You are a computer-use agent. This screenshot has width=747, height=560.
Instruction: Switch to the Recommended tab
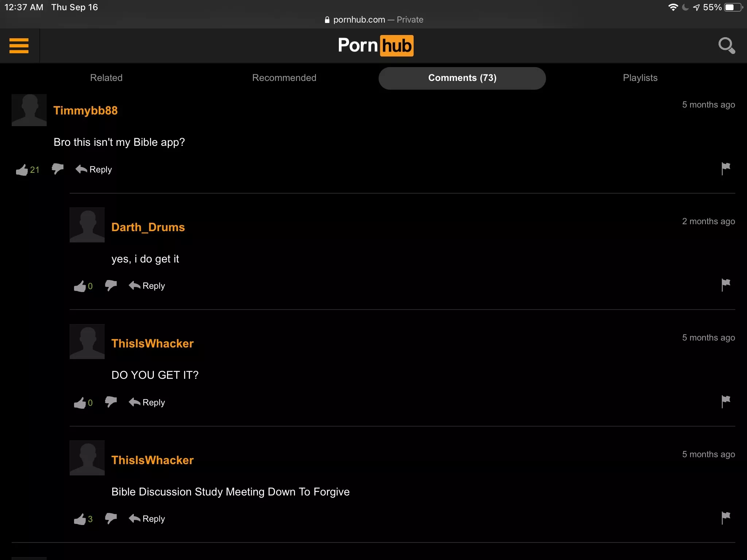pos(284,78)
